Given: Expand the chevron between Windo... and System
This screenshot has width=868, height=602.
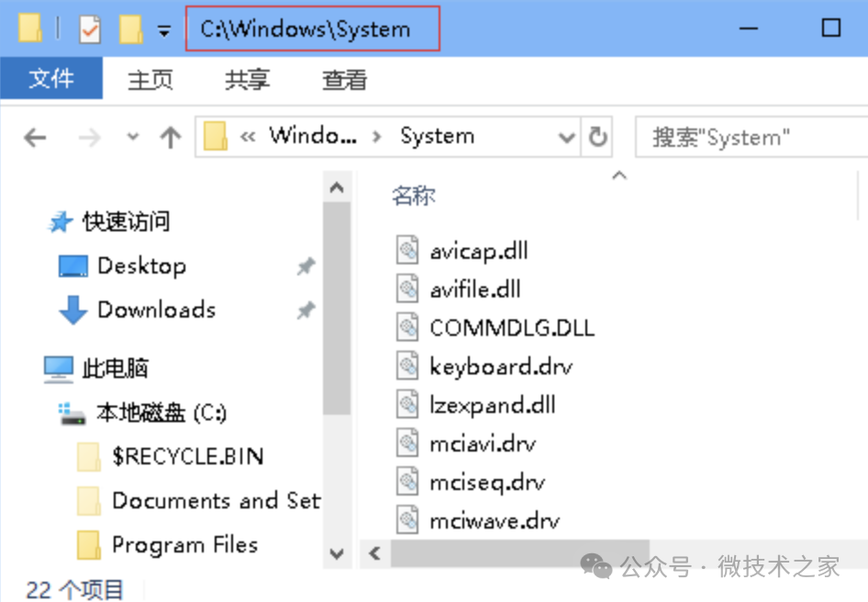Looking at the screenshot, I should tap(377, 137).
